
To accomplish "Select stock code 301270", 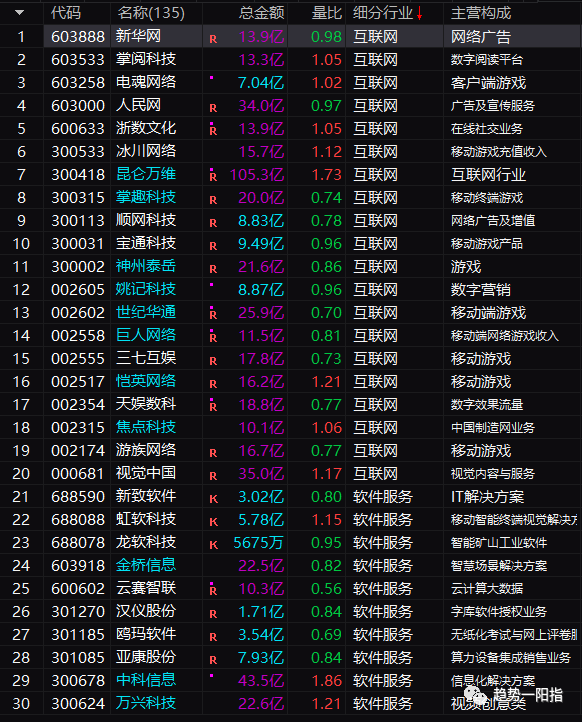I will (x=78, y=611).
